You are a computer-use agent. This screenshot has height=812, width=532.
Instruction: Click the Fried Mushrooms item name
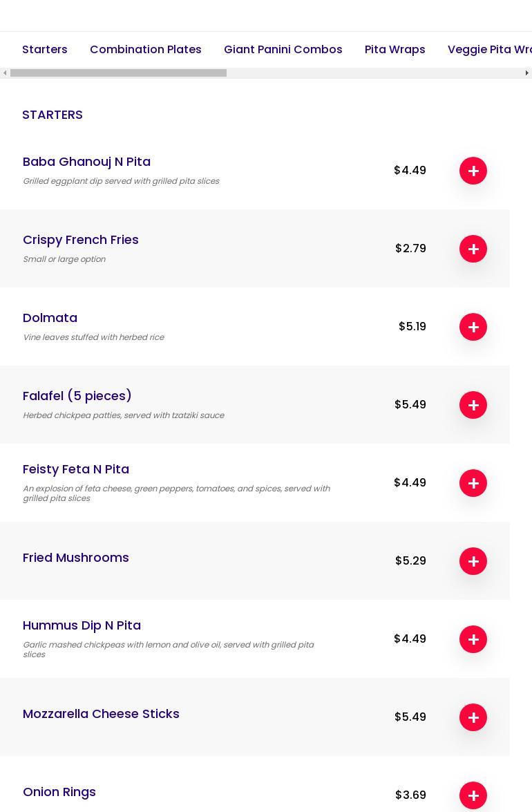click(76, 558)
